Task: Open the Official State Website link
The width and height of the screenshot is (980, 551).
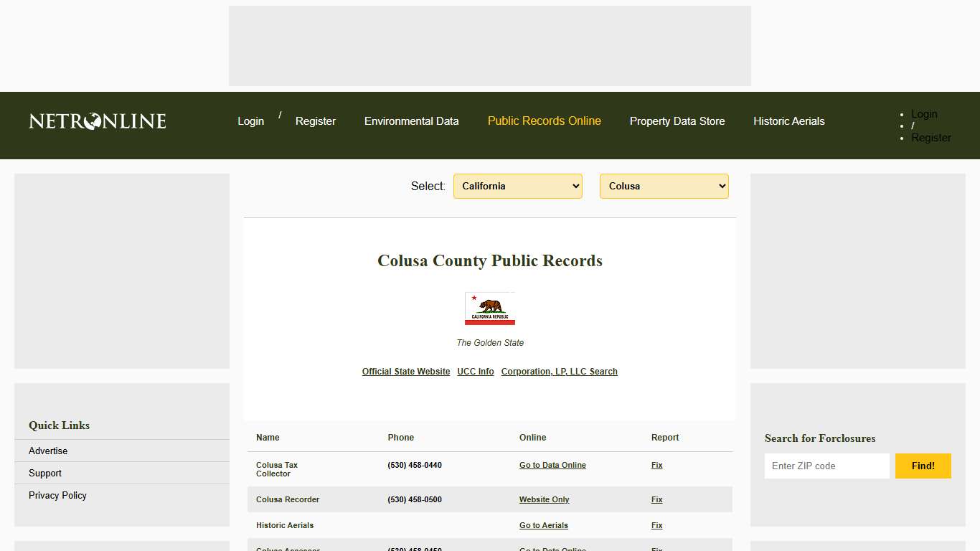Action: (x=406, y=372)
